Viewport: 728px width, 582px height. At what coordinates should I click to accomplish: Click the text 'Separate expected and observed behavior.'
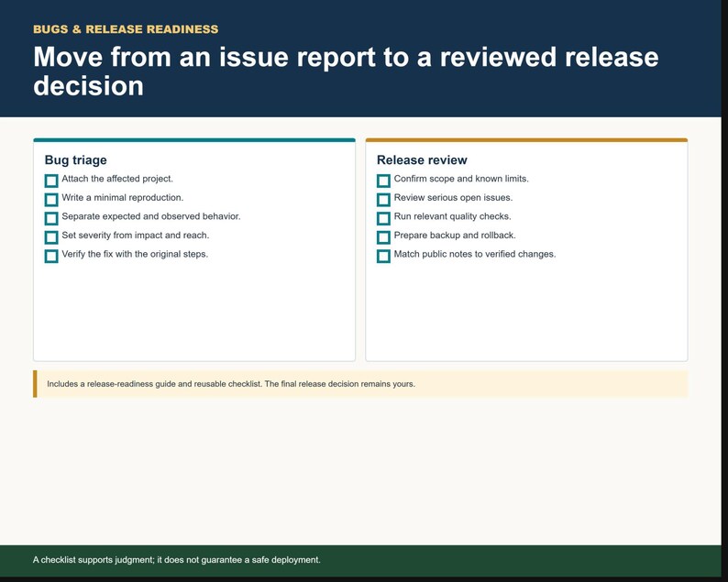(151, 216)
